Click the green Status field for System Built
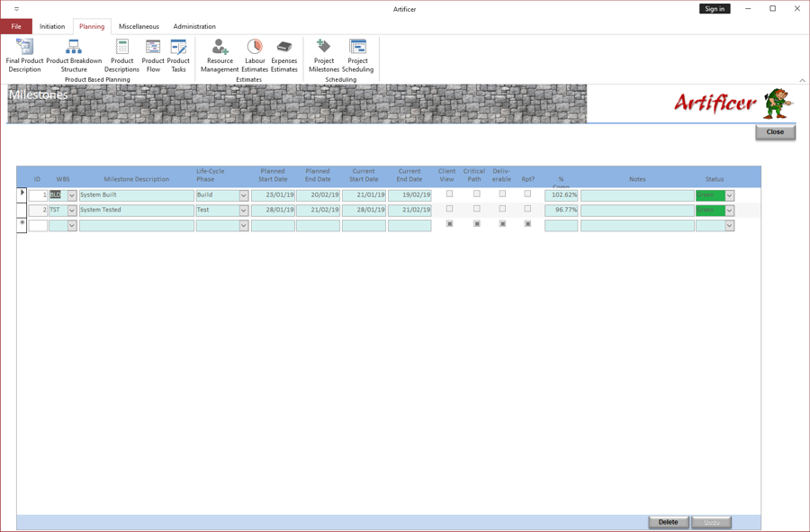The height and width of the screenshot is (532, 810). pyautogui.click(x=710, y=195)
